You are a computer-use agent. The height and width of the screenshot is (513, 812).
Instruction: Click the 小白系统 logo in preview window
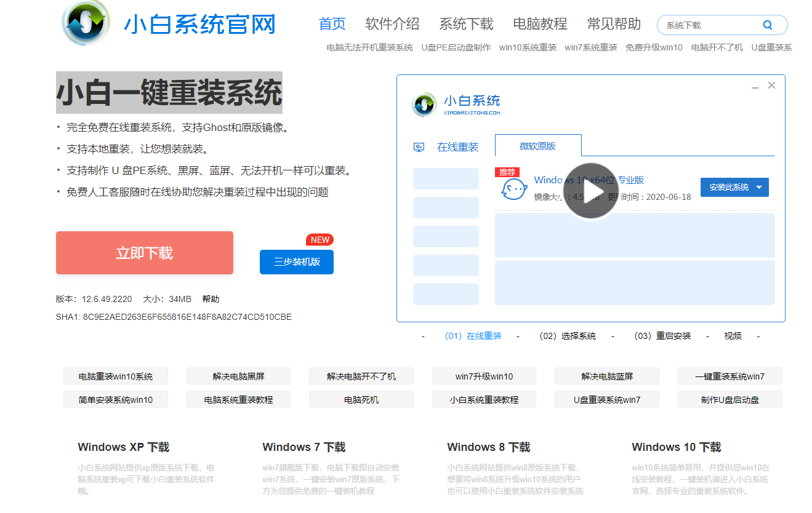pos(424,105)
